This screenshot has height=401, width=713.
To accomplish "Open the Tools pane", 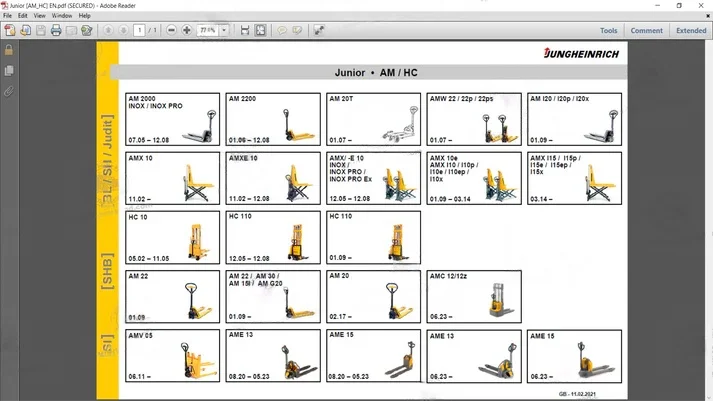I will 608,30.
